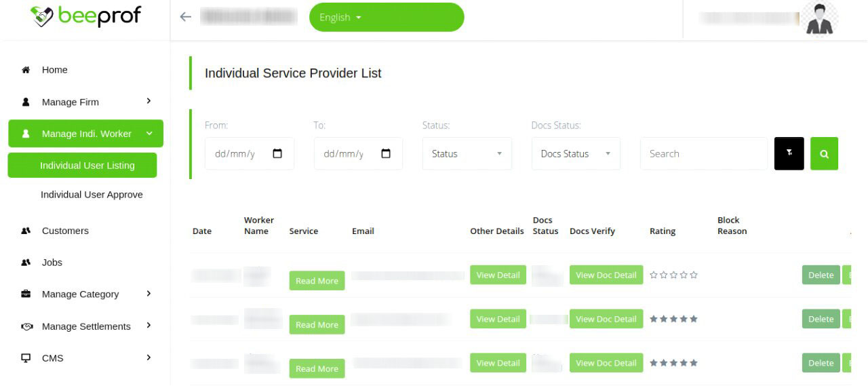Open the Docs Status filter dropdown
Image resolution: width=868 pixels, height=386 pixels.
pos(576,154)
